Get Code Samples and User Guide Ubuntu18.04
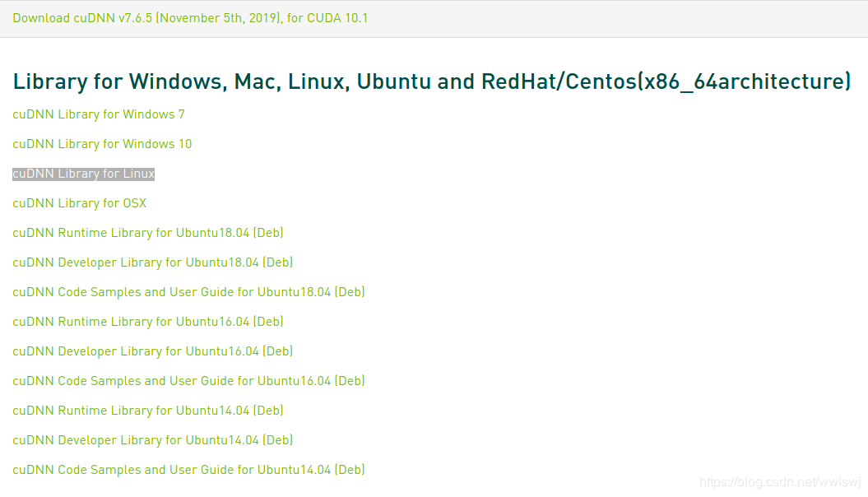This screenshot has width=868, height=497. pos(188,292)
